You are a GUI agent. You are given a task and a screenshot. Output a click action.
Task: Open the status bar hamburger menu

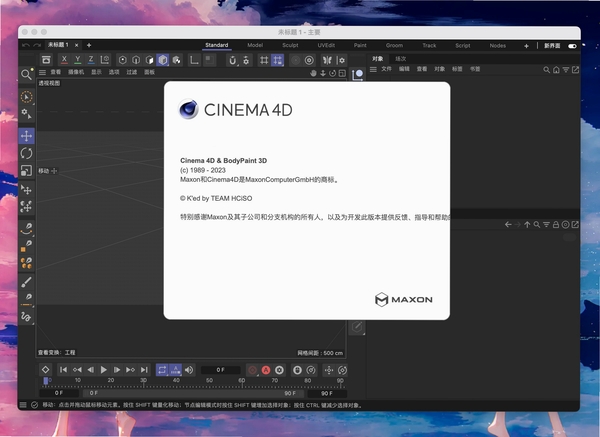pos(23,405)
